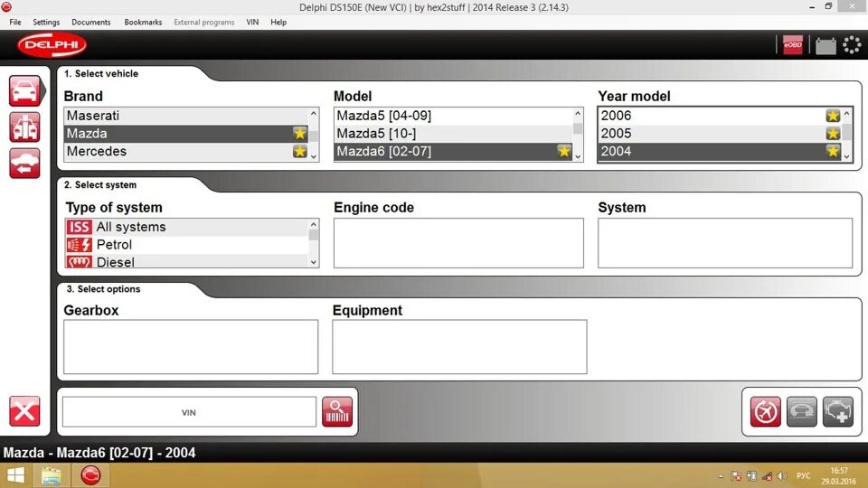
Task: Select Diesel system type
Action: coord(186,261)
